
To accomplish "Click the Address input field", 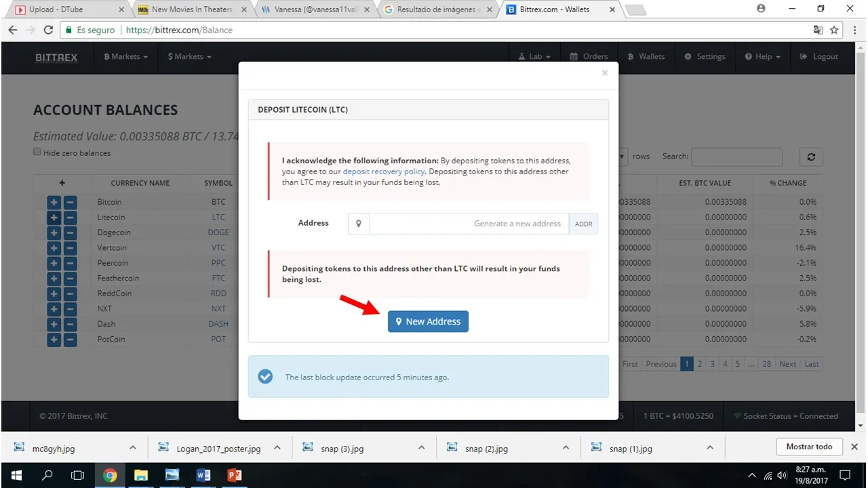I will tap(469, 224).
